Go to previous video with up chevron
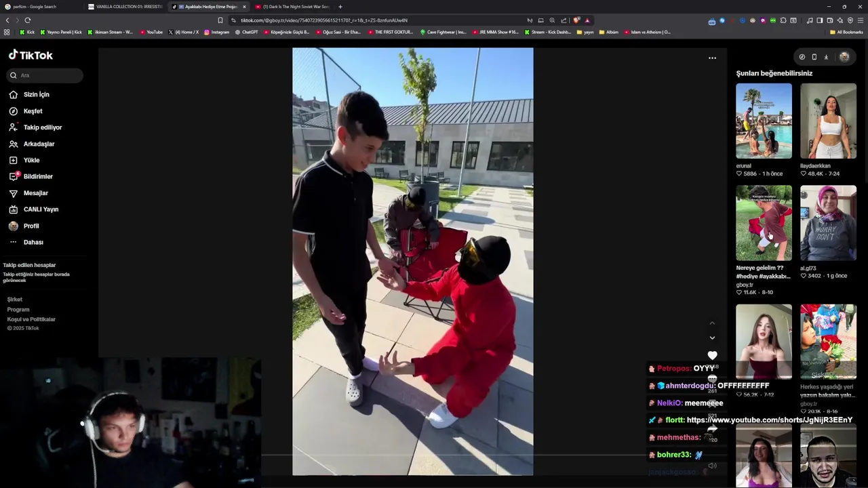This screenshot has width=868, height=488. (x=712, y=323)
